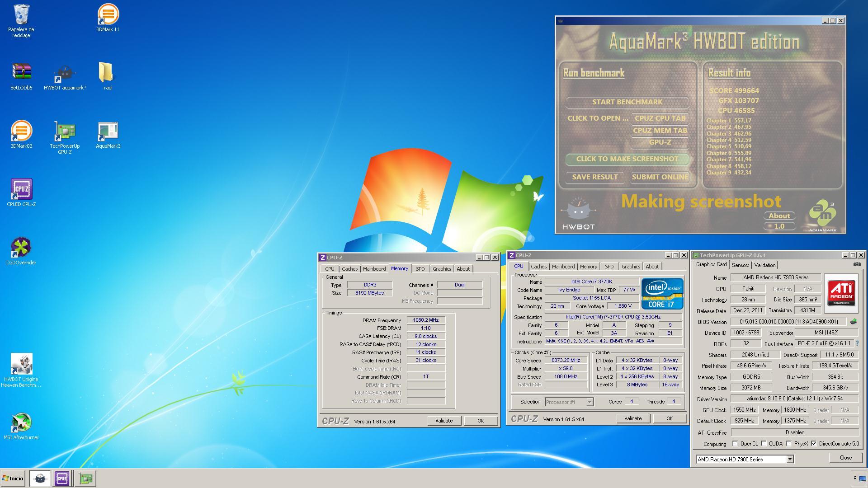Switch to GPU-Z taskbar button
Screen dimensions: 868x488
[x=85, y=479]
